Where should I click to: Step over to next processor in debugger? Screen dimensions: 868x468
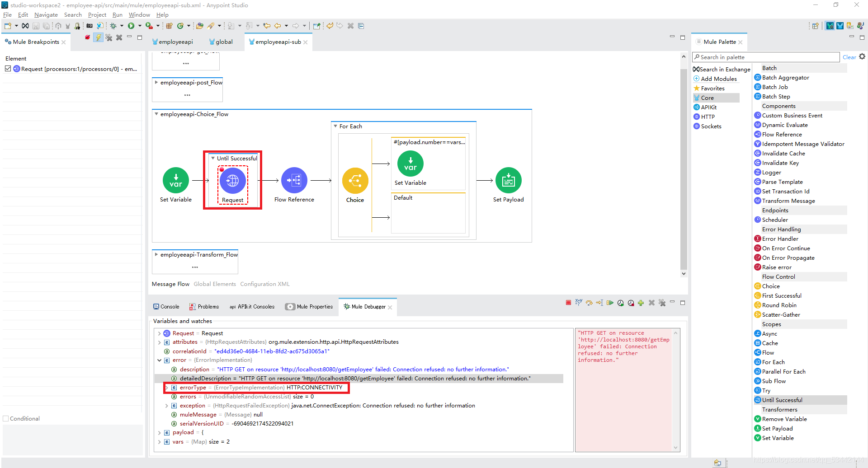[x=589, y=303]
